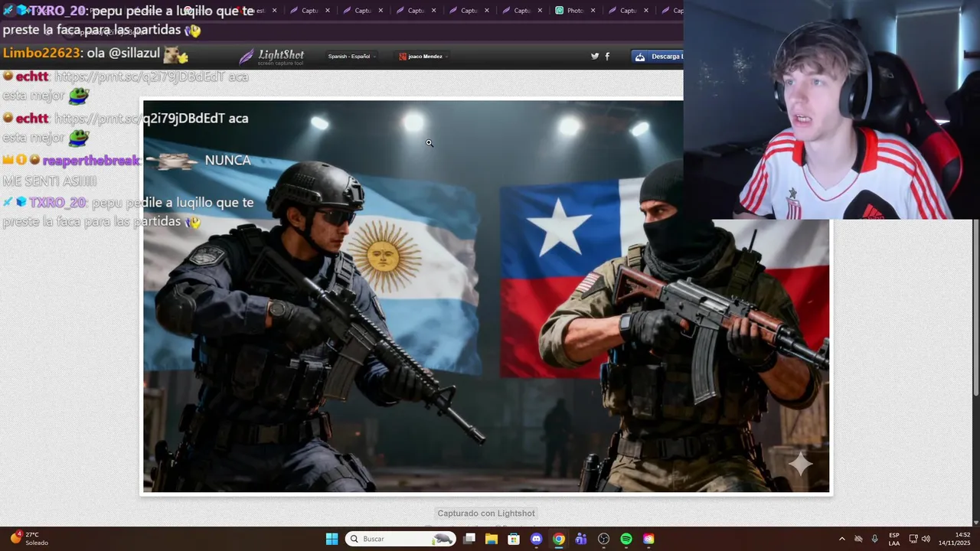This screenshot has height=551, width=980.
Task: Open File Explorer from the taskbar
Action: pyautogui.click(x=492, y=539)
